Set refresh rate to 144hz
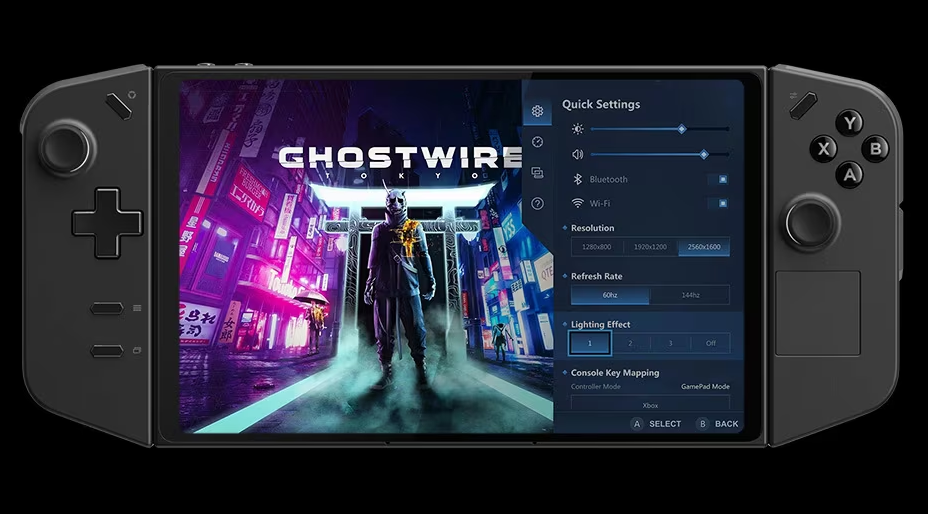 (690, 295)
